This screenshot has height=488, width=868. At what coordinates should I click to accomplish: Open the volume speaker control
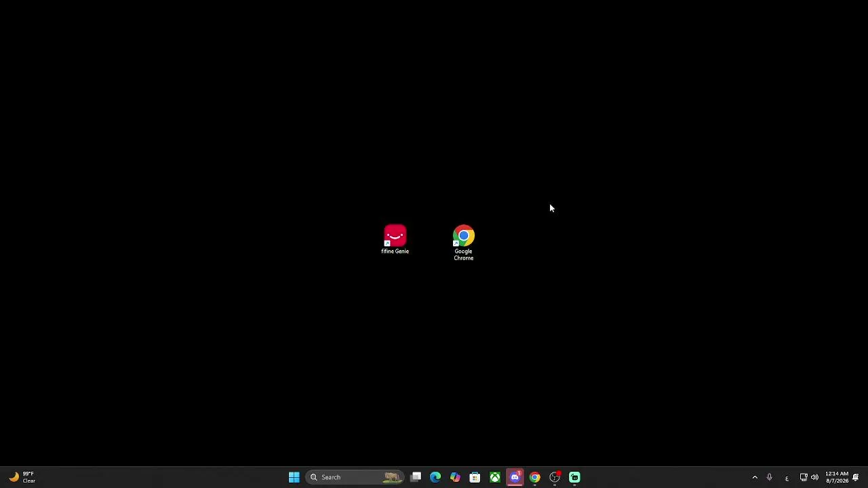pyautogui.click(x=814, y=477)
